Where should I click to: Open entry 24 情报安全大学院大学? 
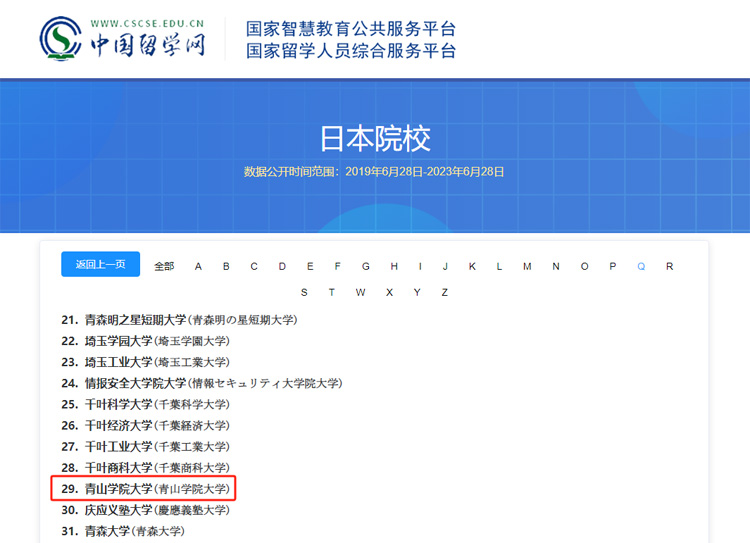click(202, 383)
